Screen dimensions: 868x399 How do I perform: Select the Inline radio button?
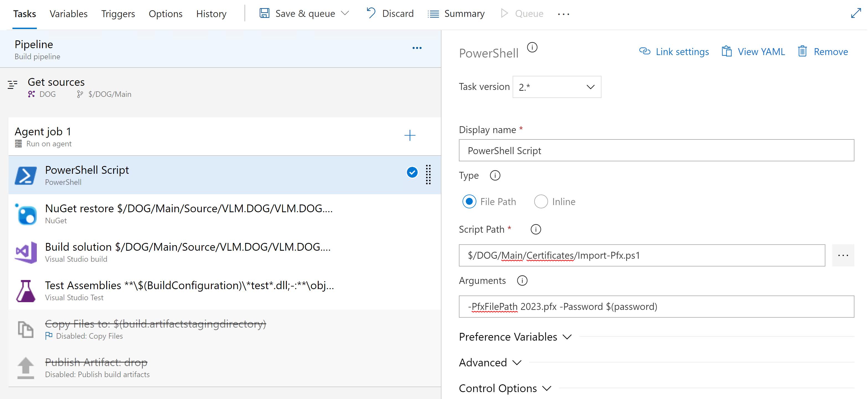tap(541, 201)
